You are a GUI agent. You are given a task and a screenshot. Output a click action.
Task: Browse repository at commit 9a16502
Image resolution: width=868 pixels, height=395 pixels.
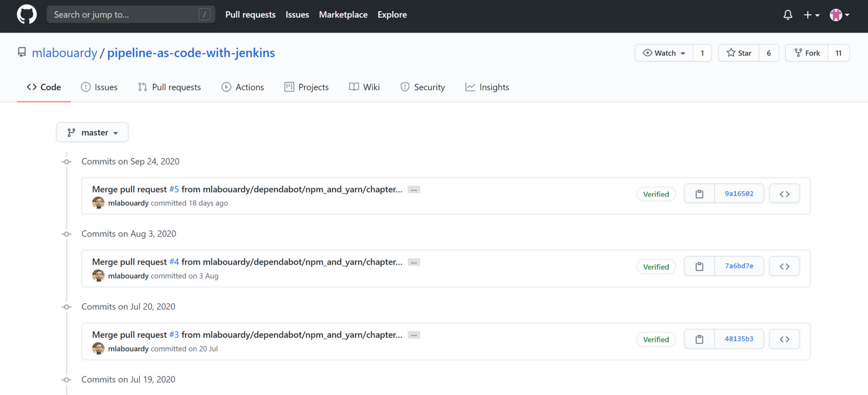[784, 194]
